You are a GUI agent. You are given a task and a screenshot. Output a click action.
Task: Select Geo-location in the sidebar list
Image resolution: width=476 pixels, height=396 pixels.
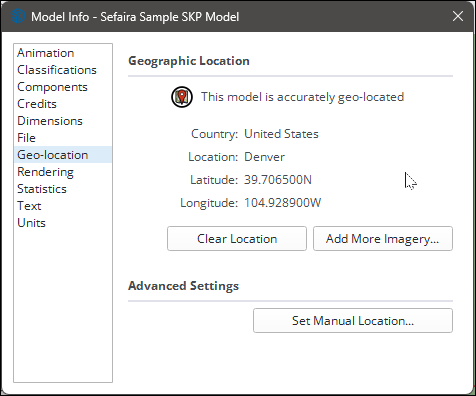(63, 155)
